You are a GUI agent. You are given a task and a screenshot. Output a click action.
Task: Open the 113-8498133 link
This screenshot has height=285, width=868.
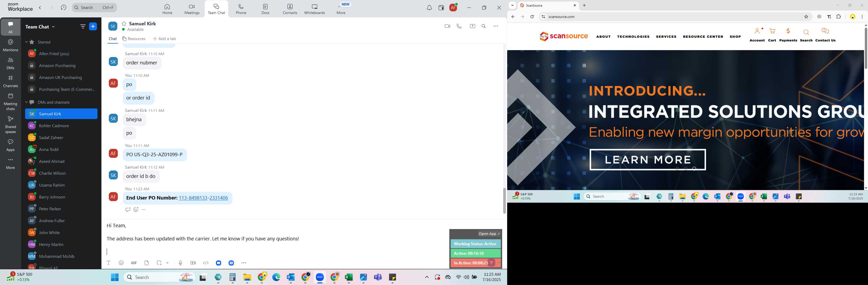point(193,198)
